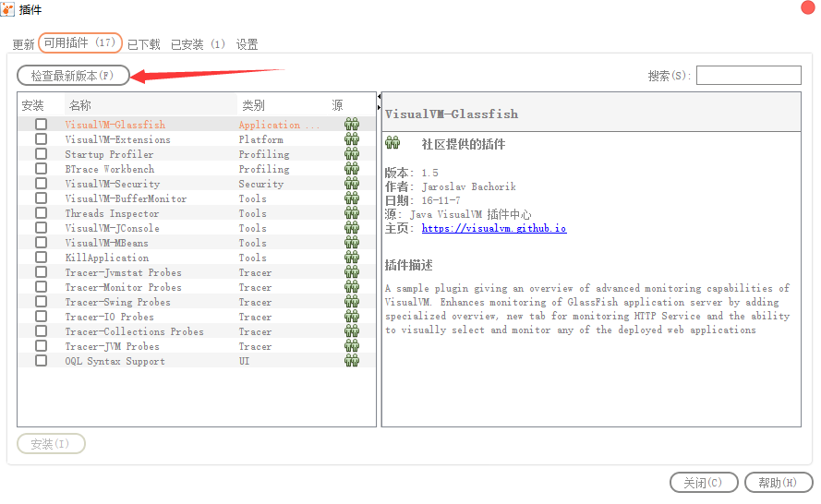Check VisualVM-MBeans install checkbox
The width and height of the screenshot is (821, 504).
41,242
